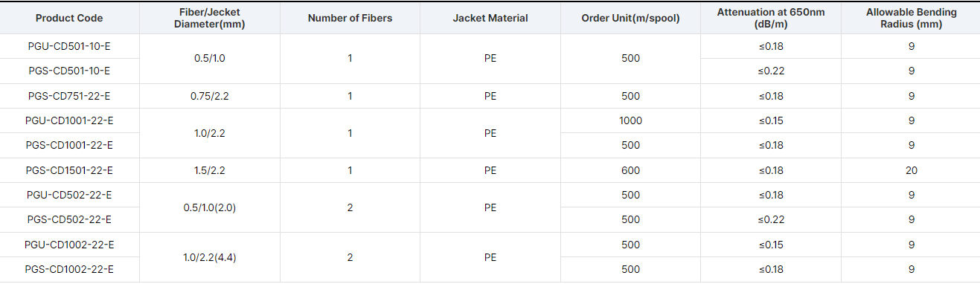Select product code PGU-CD501-10-E

(69, 45)
